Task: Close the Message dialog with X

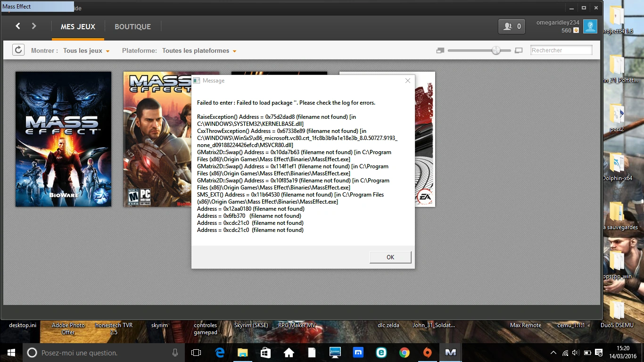Action: [x=408, y=81]
